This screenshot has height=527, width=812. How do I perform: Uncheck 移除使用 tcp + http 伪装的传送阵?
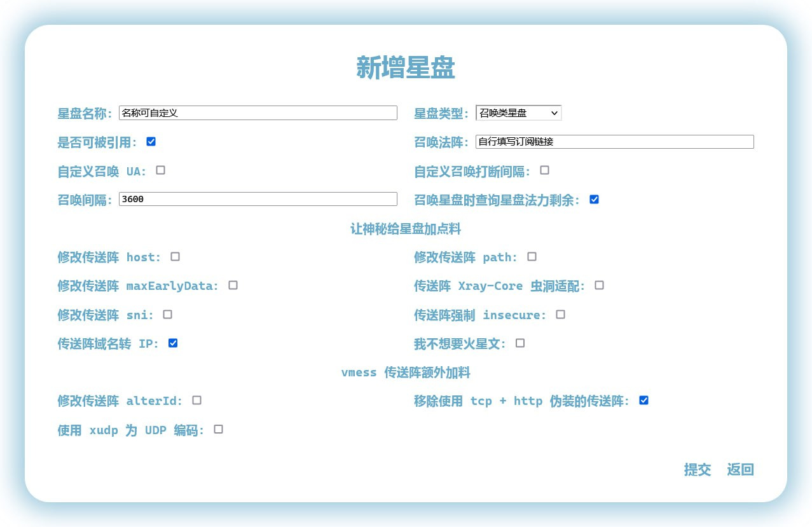(x=643, y=400)
